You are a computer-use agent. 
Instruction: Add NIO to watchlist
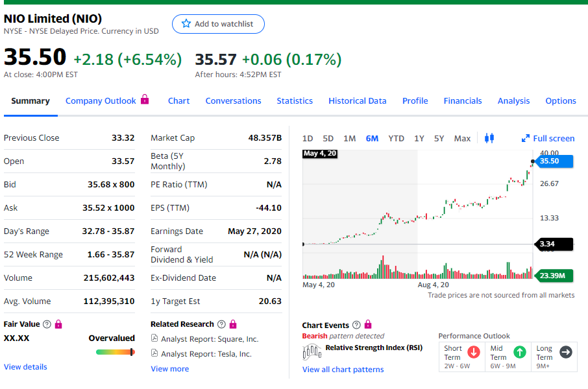218,24
